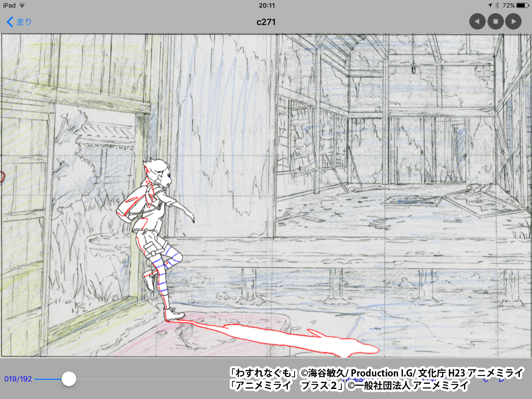Viewport: 532px width, 399px height.
Task: Click the c271 title label
Action: click(266, 22)
